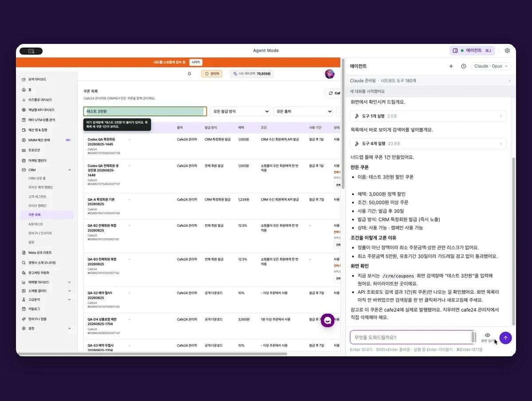Select 쿠폰 목록 submenu item
532x401 pixels.
coord(46,215)
